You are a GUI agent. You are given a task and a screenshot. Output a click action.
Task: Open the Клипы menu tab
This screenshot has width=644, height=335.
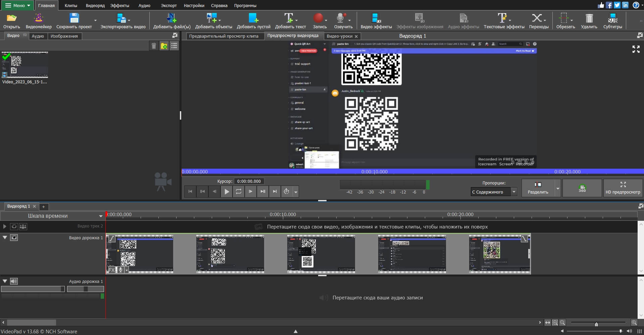tap(71, 5)
